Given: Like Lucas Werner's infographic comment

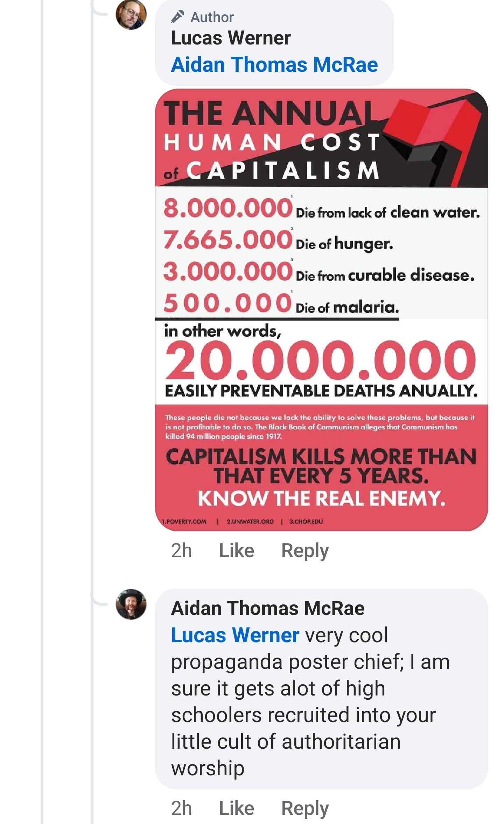Looking at the screenshot, I should [x=236, y=550].
